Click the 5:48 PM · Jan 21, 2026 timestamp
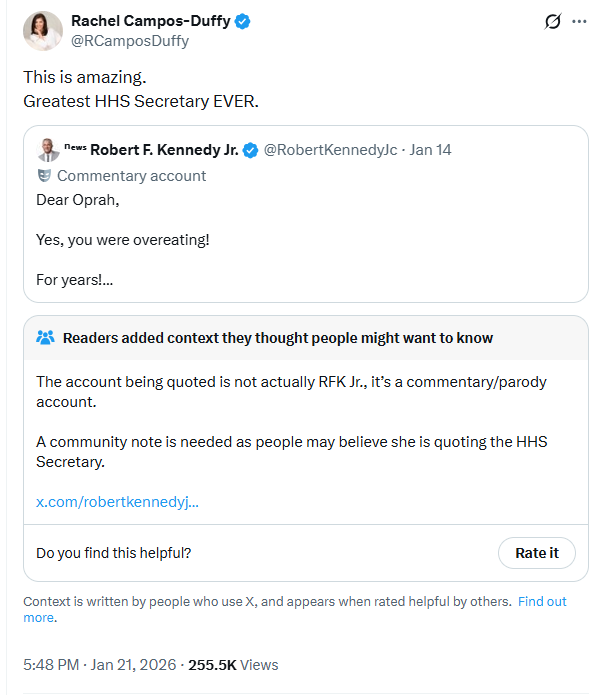Image resolution: width=604 pixels, height=695 pixels. click(99, 665)
